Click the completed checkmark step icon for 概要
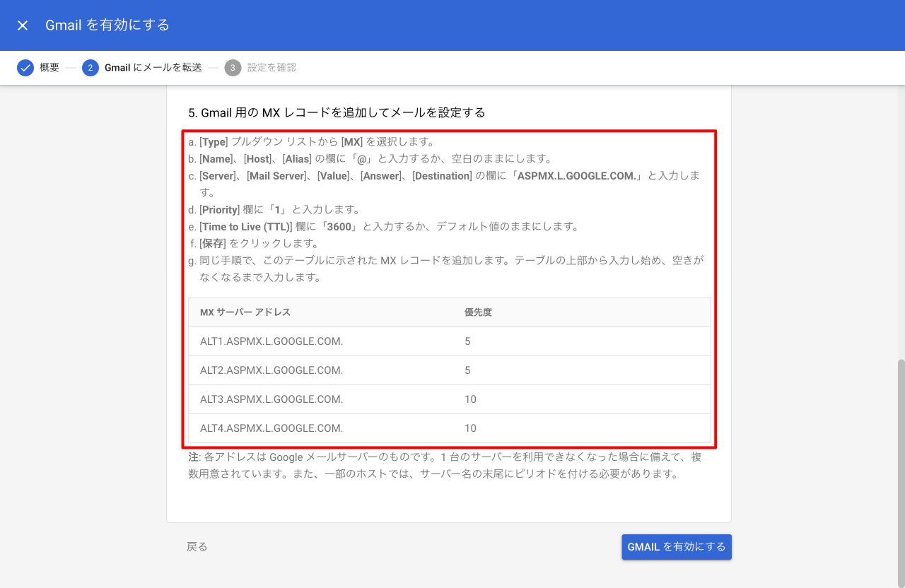The height and width of the screenshot is (588, 905). (x=25, y=68)
